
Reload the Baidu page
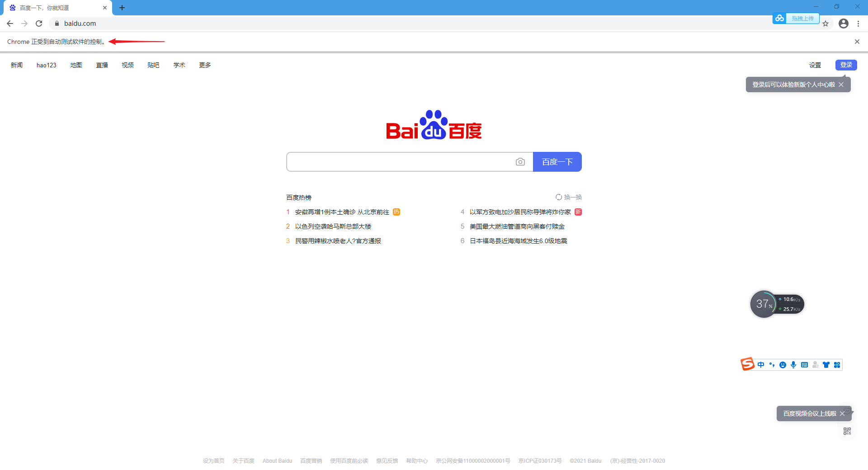point(39,23)
